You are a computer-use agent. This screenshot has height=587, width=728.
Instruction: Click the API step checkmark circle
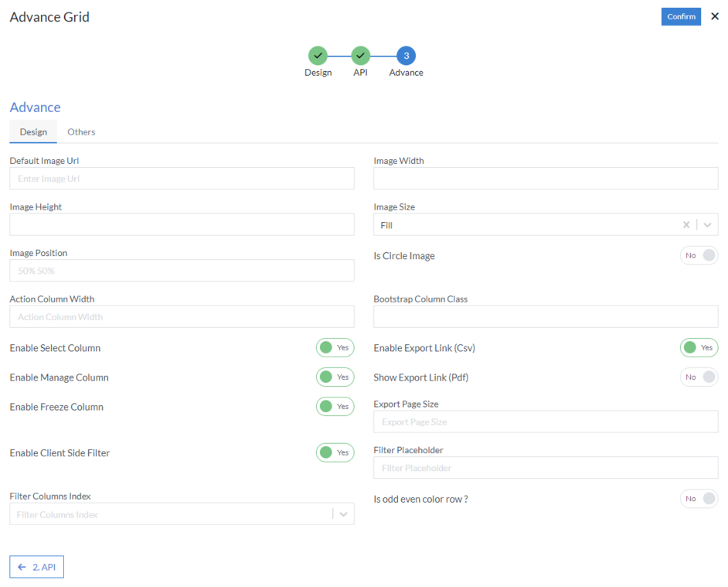click(360, 56)
